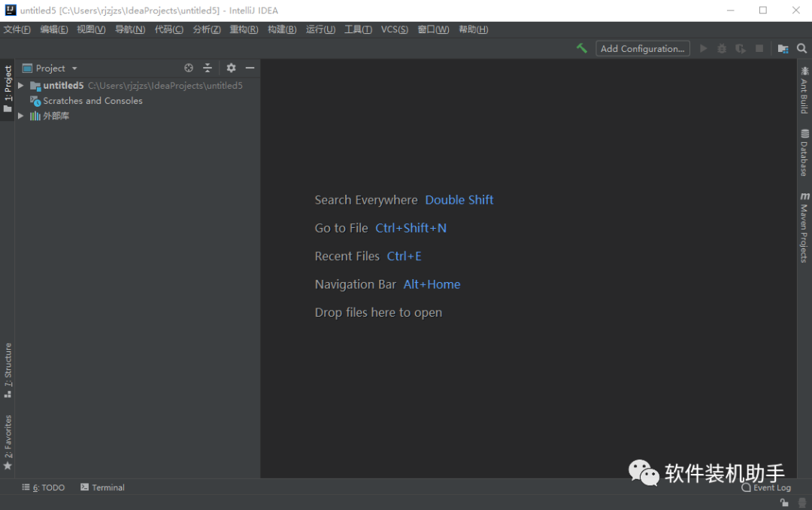The image size is (812, 510).
Task: Open the Add Configuration button
Action: tap(642, 48)
